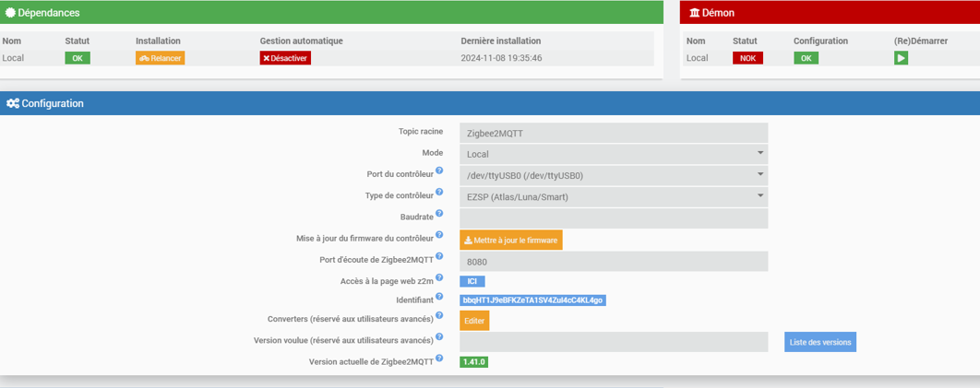This screenshot has height=388, width=980.
Task: Click Mettre à jour le firmware button
Action: 511,241
